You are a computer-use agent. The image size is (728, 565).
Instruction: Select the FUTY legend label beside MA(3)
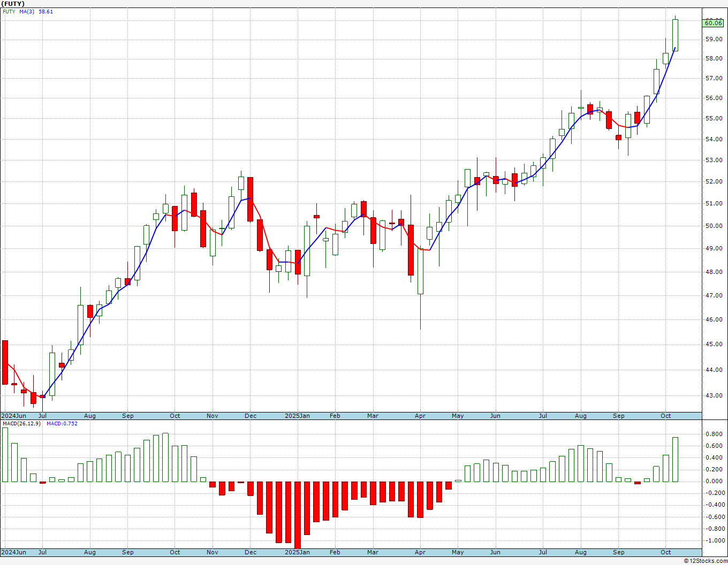[9, 12]
